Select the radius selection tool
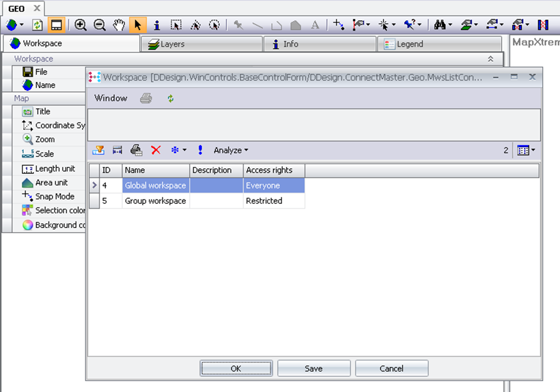Image resolution: width=560 pixels, height=392 pixels. coord(215,25)
